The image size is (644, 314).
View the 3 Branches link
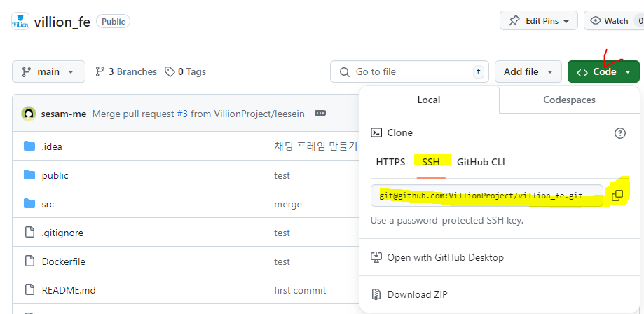click(x=126, y=72)
